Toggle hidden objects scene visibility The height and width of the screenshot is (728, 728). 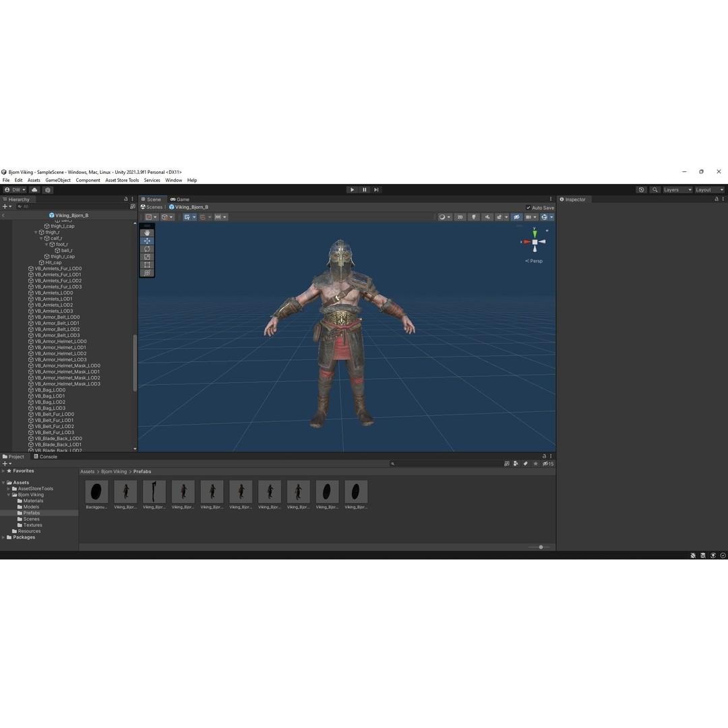[516, 217]
